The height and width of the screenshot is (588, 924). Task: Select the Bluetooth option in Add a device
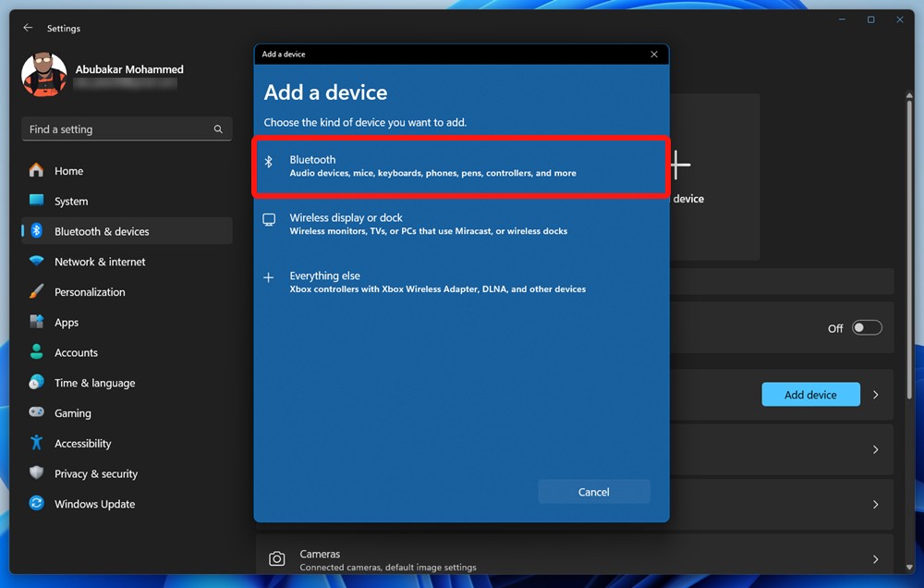460,165
